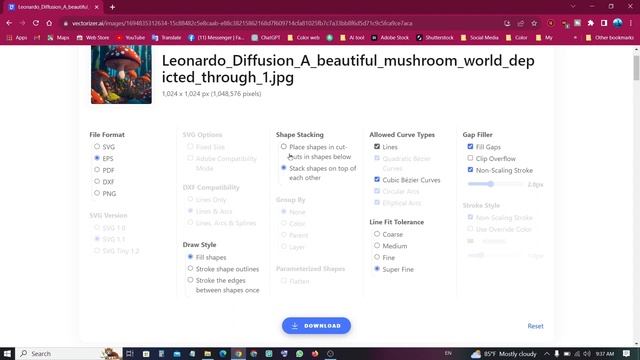Open the 'Social Media' bookmarks folder
The image size is (640, 360).
click(480, 38)
